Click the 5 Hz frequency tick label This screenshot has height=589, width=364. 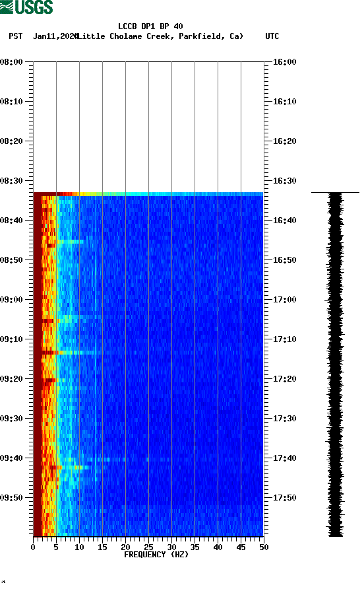point(56,547)
